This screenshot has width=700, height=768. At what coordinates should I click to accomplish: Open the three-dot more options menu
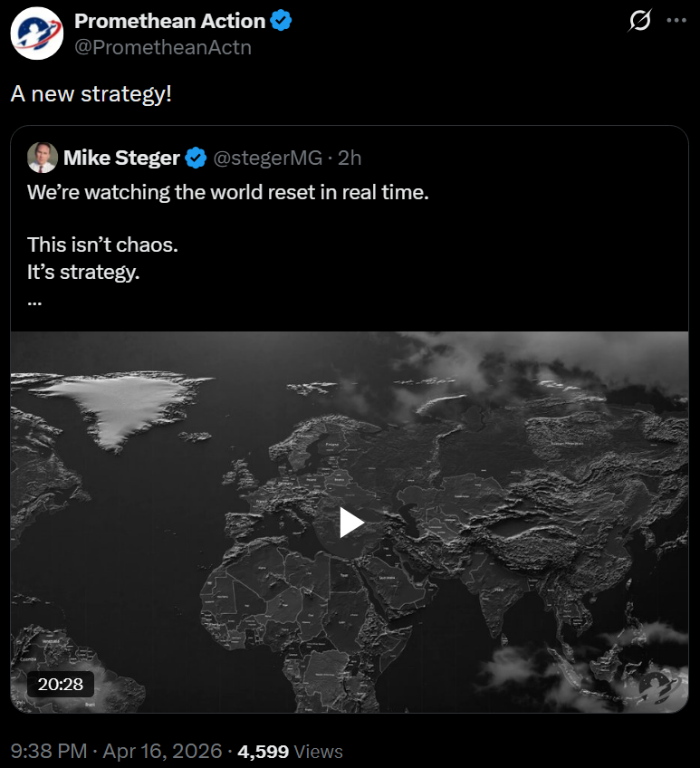point(676,22)
